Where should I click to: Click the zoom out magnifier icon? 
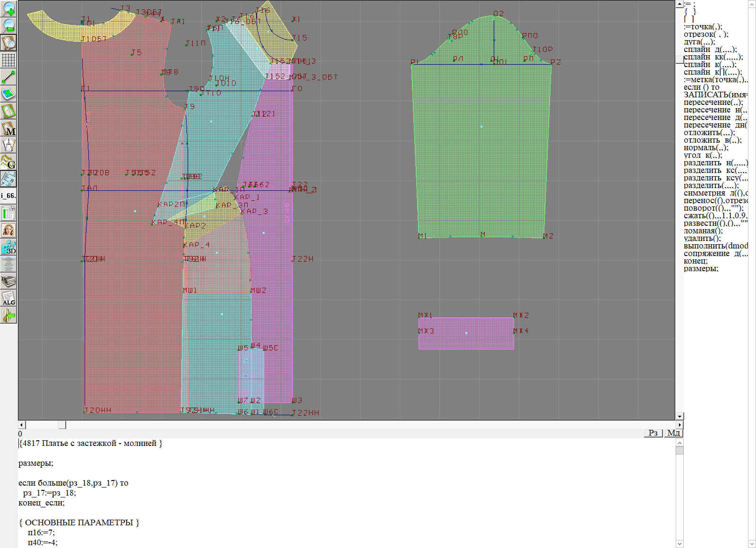(9, 26)
